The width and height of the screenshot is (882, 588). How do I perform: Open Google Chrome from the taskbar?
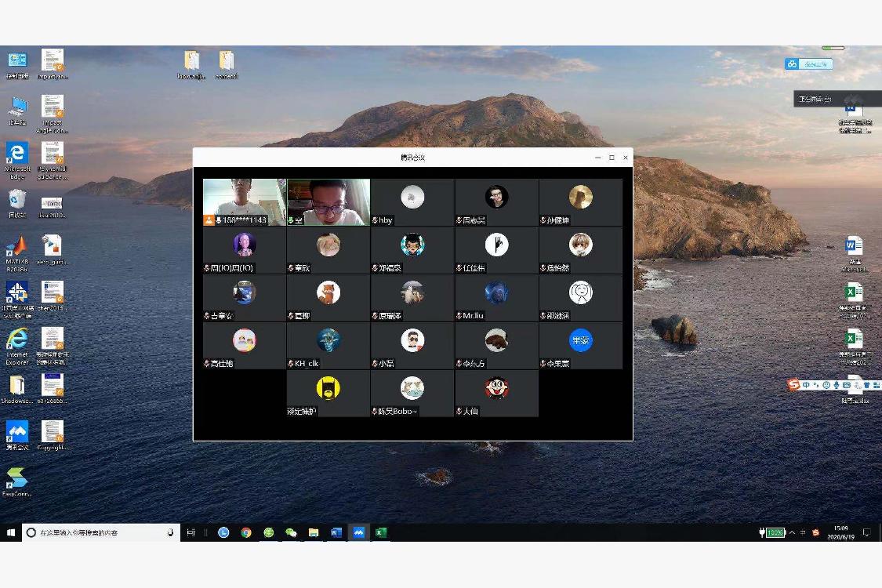coord(246,532)
